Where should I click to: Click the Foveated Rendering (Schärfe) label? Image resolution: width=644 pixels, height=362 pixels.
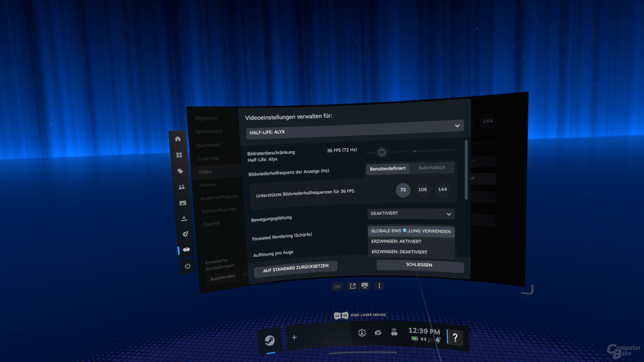pos(282,236)
